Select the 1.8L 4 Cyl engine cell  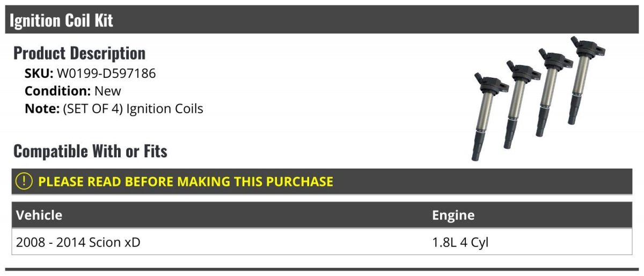pyautogui.click(x=460, y=242)
